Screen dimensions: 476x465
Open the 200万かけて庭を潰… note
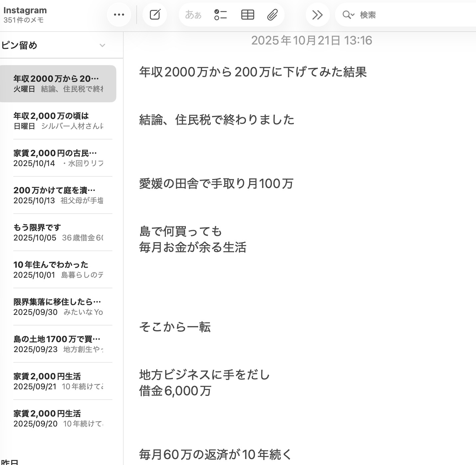tap(58, 195)
